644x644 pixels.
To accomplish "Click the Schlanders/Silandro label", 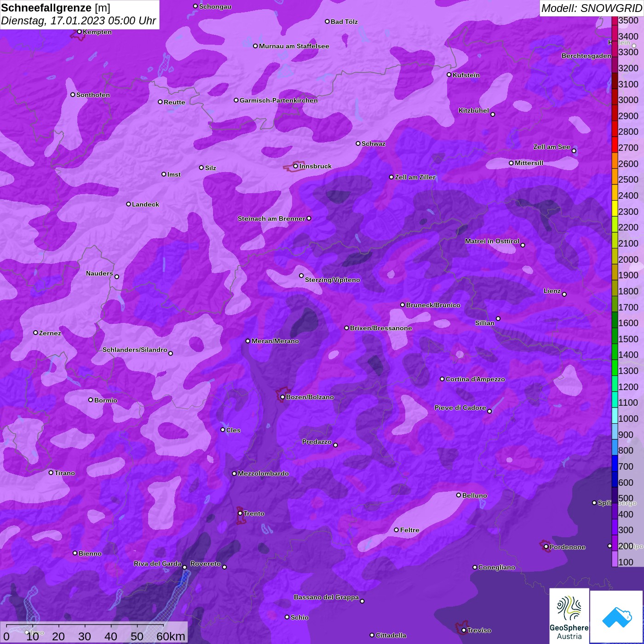I will click(135, 350).
